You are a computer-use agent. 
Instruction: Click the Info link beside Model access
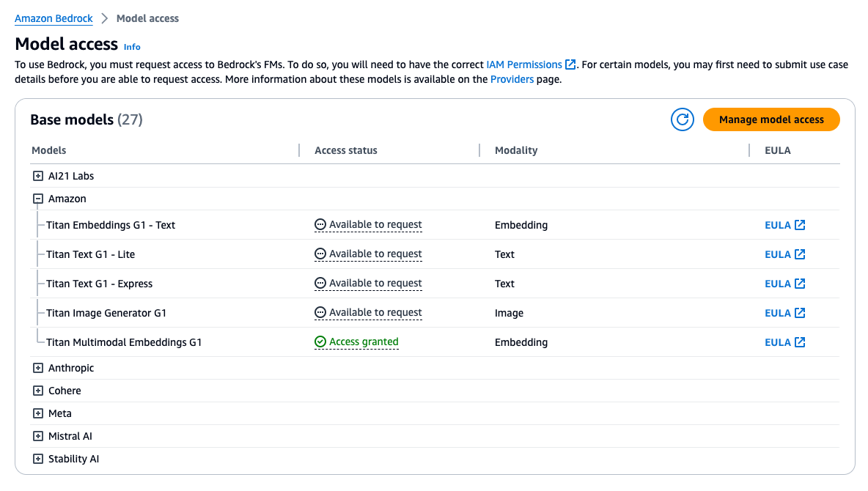click(132, 47)
